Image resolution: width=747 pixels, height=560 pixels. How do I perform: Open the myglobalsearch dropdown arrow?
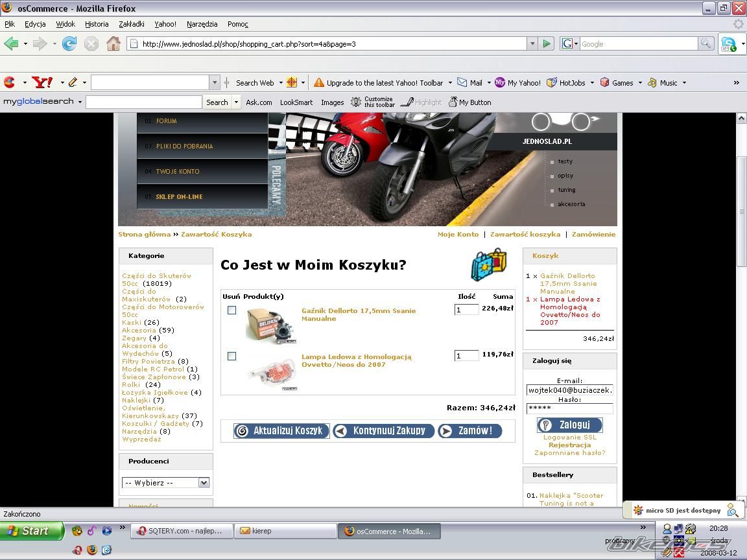tap(80, 102)
